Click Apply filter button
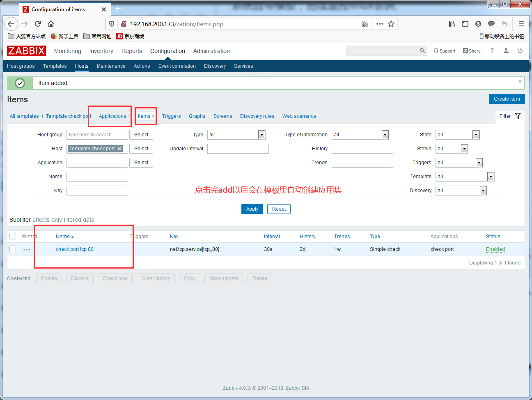532x400 pixels. point(252,209)
